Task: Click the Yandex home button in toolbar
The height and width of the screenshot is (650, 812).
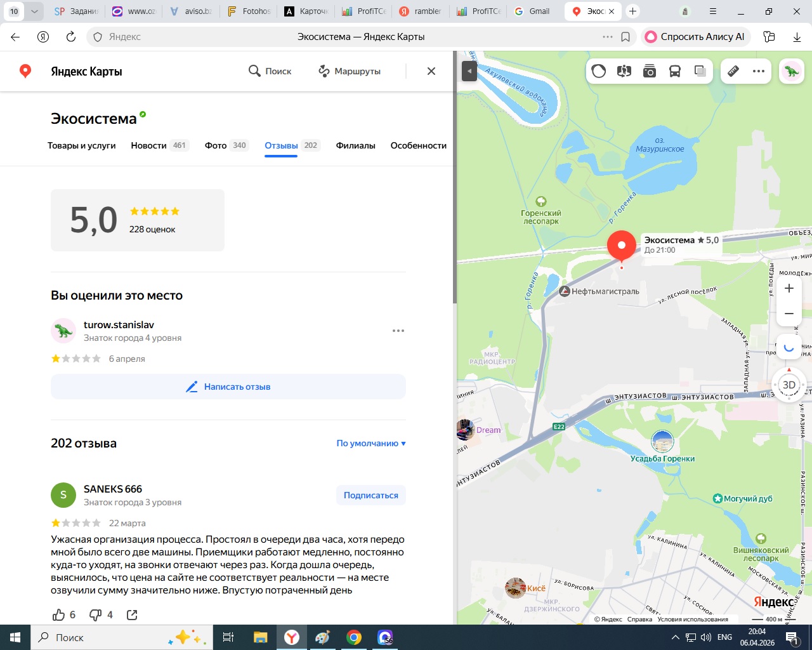Action: pos(43,37)
